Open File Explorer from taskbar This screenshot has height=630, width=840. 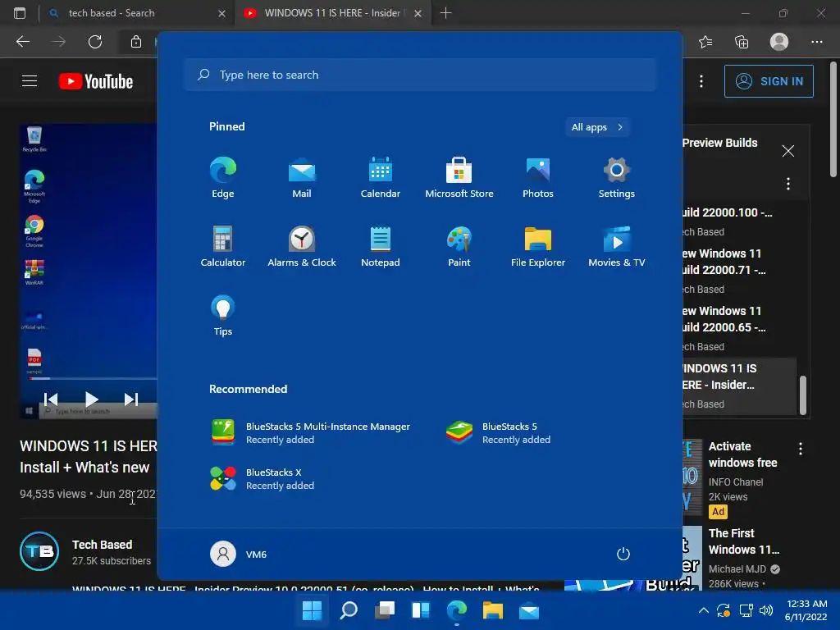493,610
